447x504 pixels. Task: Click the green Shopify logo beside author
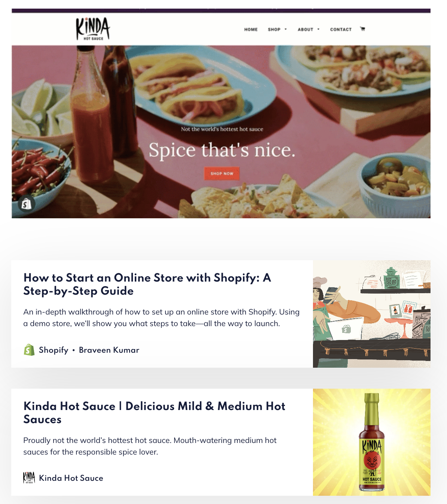coord(29,350)
